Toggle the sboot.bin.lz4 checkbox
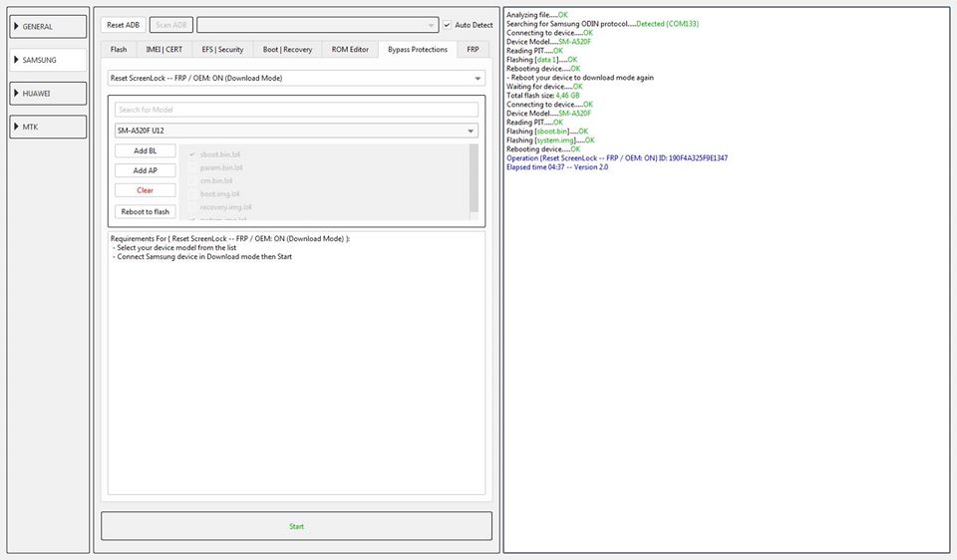This screenshot has width=957, height=560. click(x=192, y=154)
